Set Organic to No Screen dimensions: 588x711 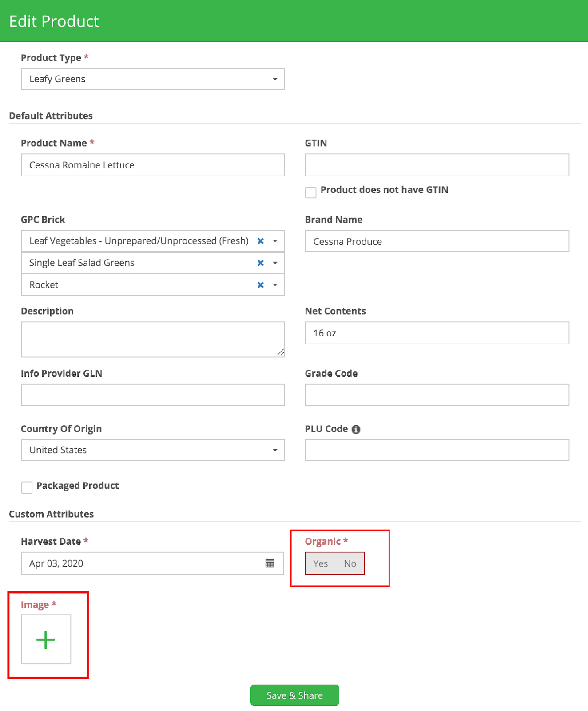350,563
